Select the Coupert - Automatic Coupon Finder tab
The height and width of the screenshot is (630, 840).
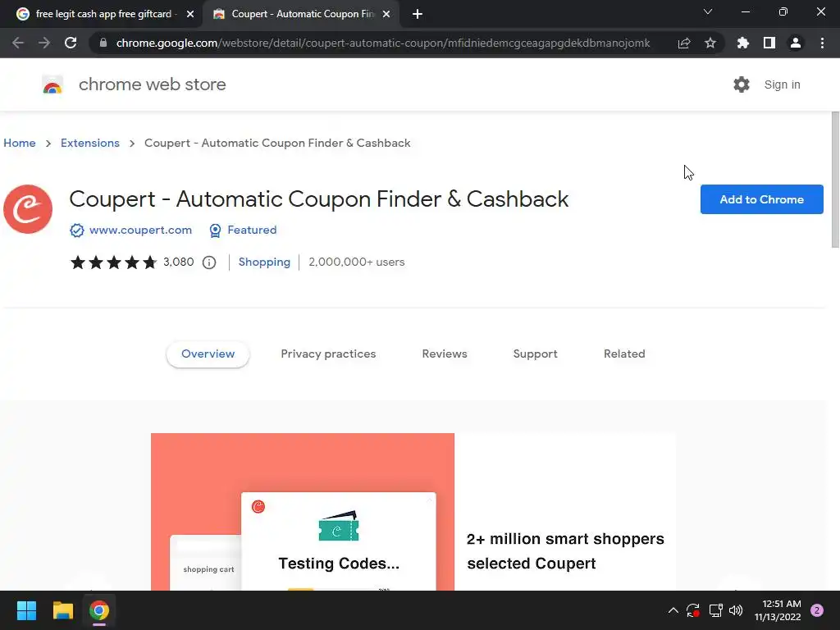303,14
